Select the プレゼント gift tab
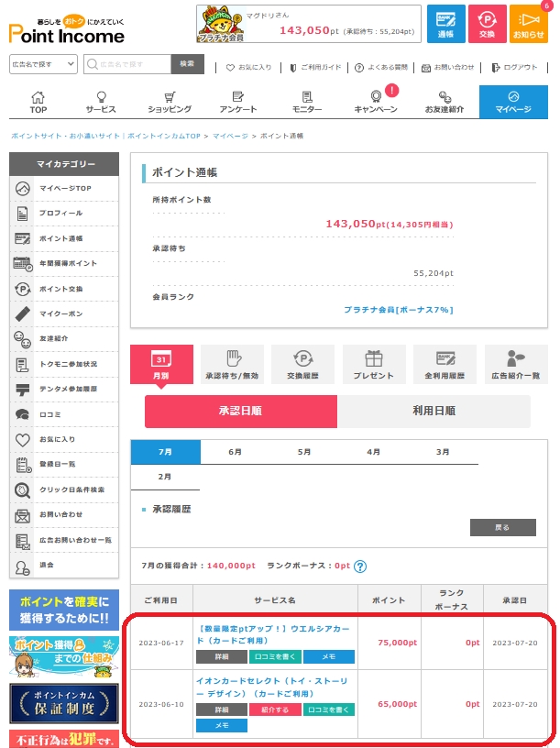560x748 pixels. (x=374, y=365)
